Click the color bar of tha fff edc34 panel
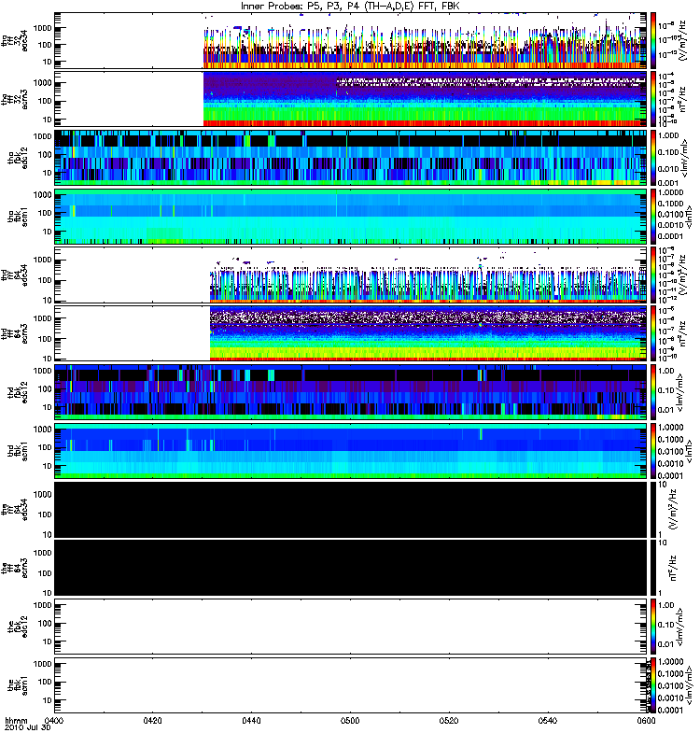Viewport: 700px width, 747px height. click(x=653, y=41)
